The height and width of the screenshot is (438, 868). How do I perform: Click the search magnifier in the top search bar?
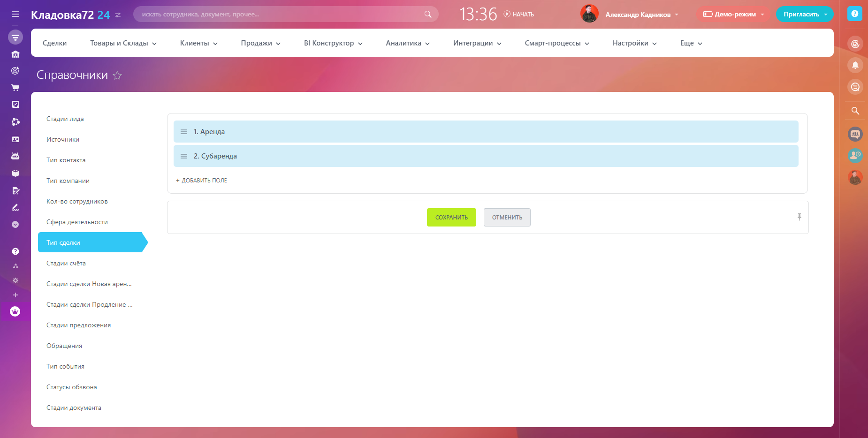click(428, 14)
